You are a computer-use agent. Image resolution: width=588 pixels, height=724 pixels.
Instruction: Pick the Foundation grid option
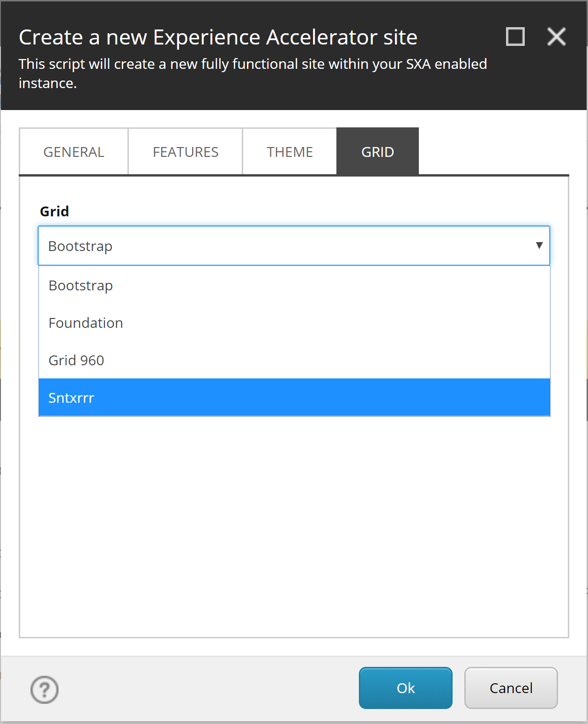[x=86, y=323]
